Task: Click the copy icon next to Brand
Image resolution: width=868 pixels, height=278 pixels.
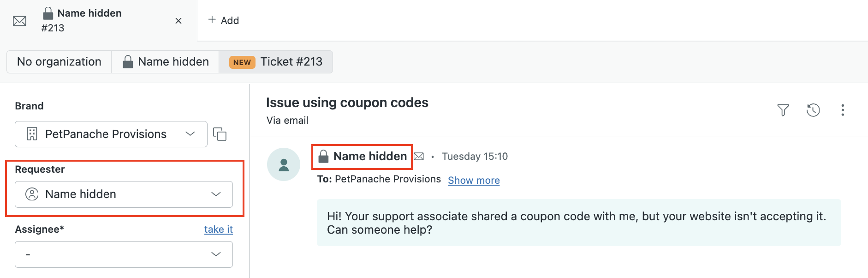Action: click(x=220, y=134)
